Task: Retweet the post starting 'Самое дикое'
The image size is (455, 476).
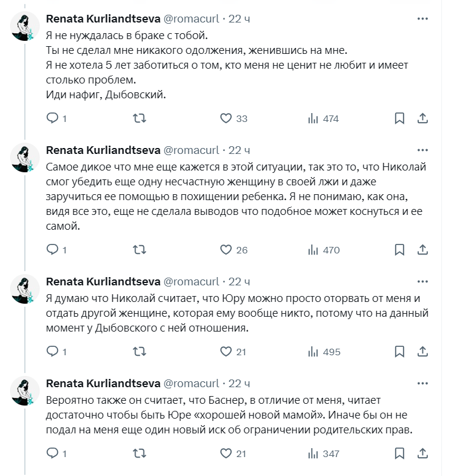Action: (139, 250)
